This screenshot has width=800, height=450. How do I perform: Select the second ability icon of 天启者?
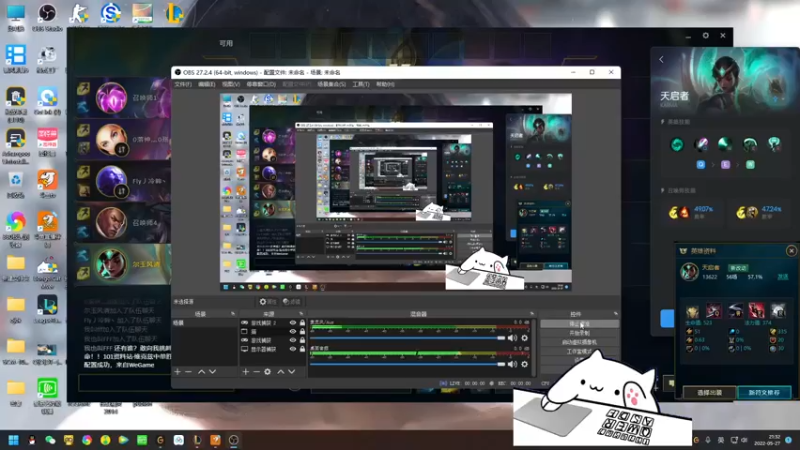(702, 144)
